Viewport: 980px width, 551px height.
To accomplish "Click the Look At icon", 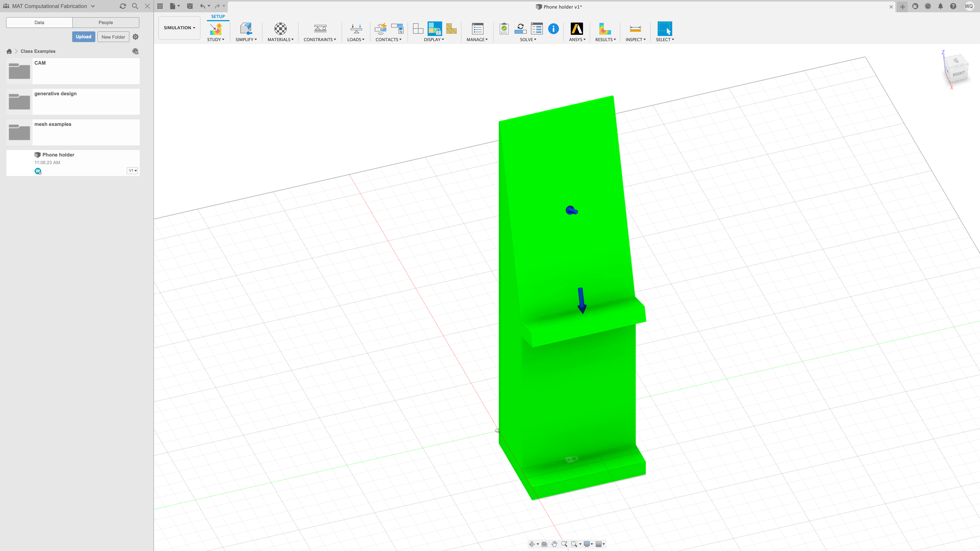I will click(544, 544).
